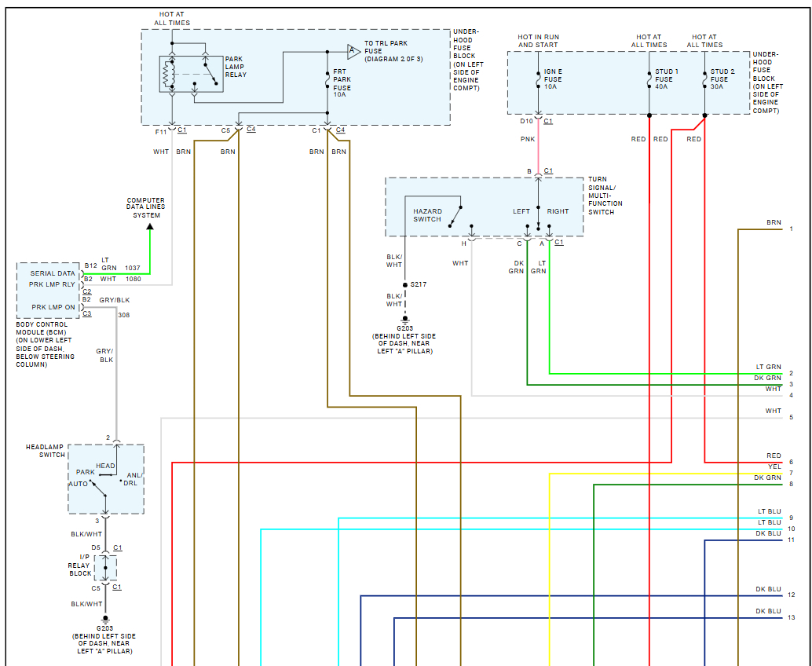Click the black arrowhead below Computer Data Lines System
The width and height of the screenshot is (812, 666).
tap(150, 226)
